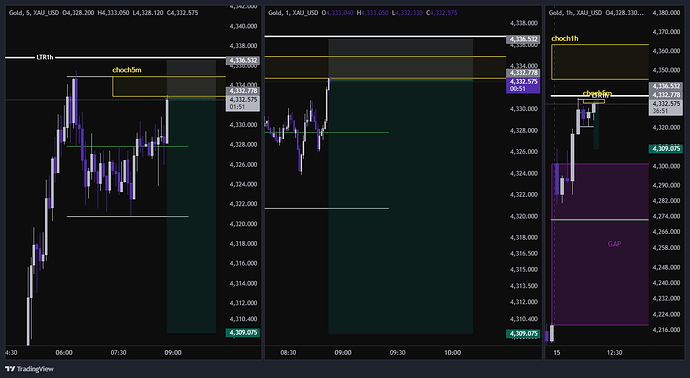
Task: Select the choch1h label on the 1h chart
Action: pyautogui.click(x=565, y=39)
